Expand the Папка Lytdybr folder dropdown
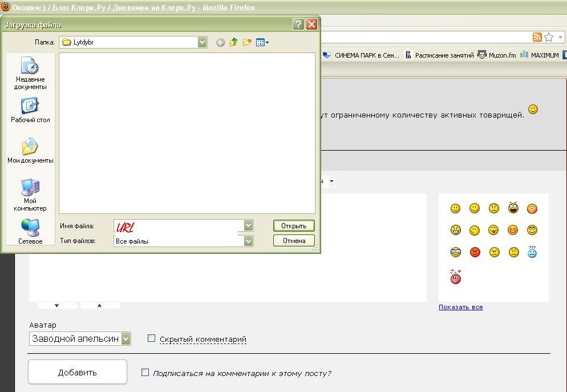Screen dimensions: 567x392 coord(202,42)
